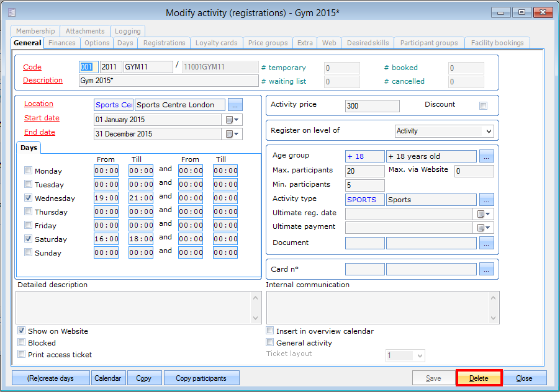Click the Activity price input field
Viewport: 560px width, 392px height.
(x=372, y=106)
